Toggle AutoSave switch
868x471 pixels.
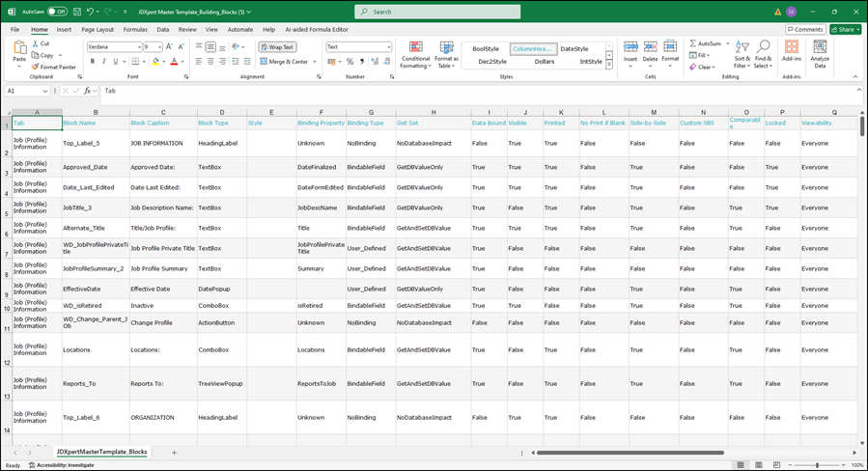coord(57,12)
